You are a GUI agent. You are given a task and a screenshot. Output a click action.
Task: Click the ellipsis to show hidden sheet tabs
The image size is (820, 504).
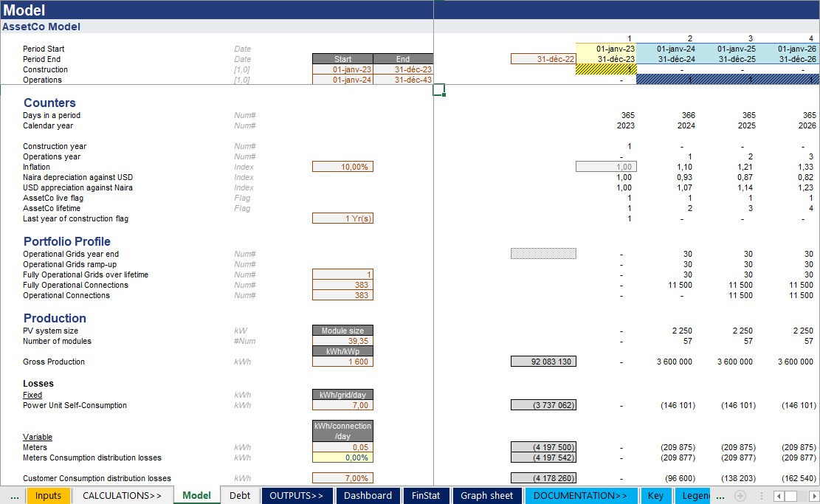14,496
